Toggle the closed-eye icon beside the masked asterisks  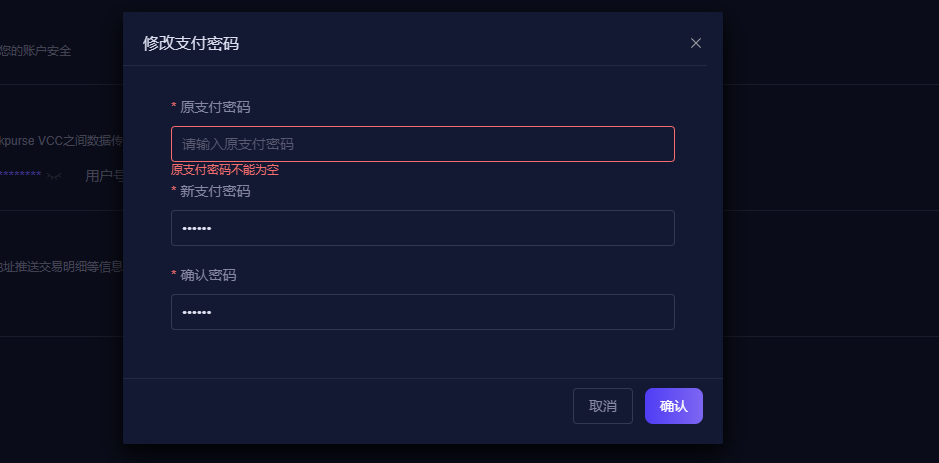(54, 176)
